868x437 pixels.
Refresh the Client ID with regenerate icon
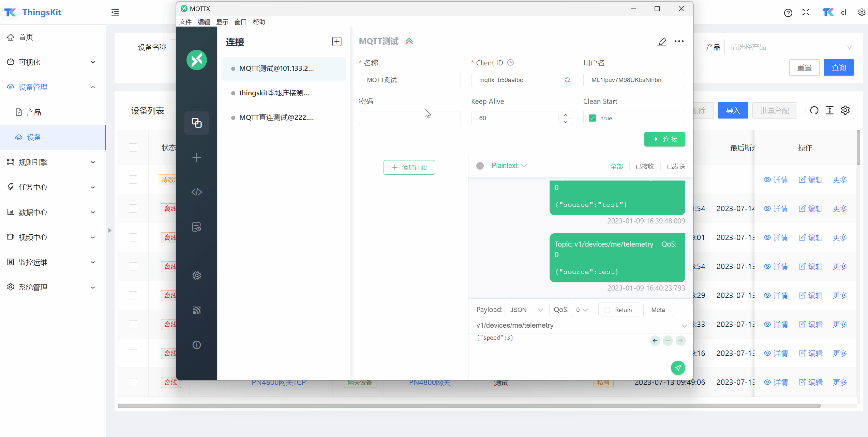(567, 80)
